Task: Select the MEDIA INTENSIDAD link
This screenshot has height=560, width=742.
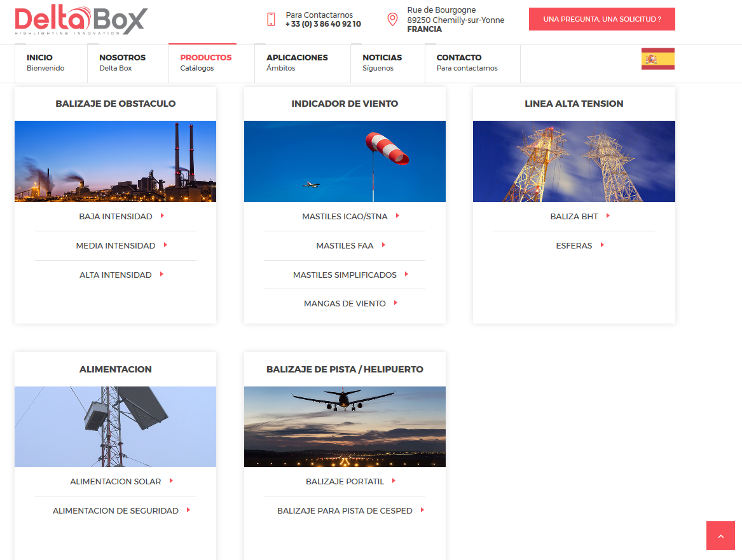Action: point(116,245)
